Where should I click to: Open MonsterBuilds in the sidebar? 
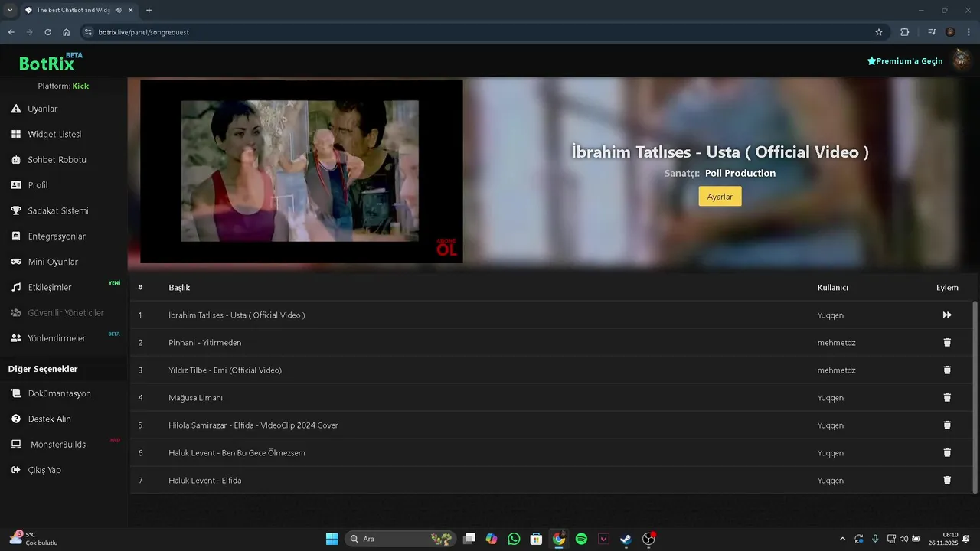coord(58,445)
